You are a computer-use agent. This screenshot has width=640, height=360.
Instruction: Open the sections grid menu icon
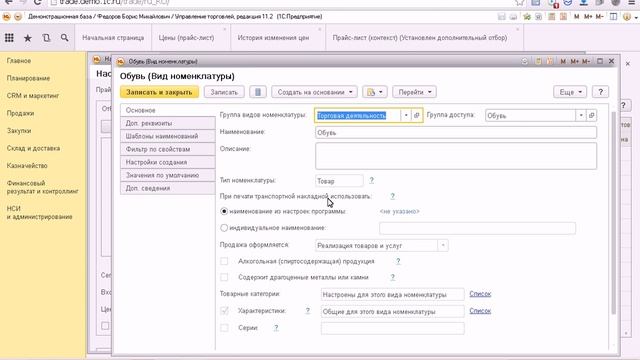tap(9, 38)
